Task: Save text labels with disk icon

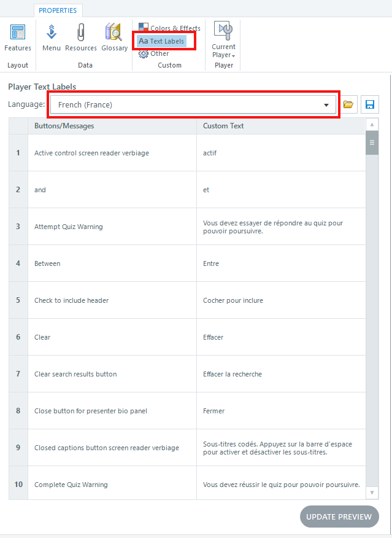Action: 370,104
